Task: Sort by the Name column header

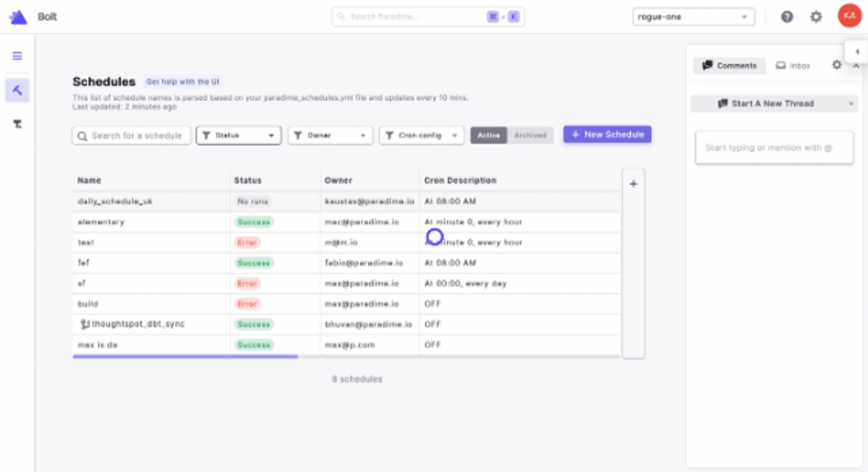Action: coord(89,180)
